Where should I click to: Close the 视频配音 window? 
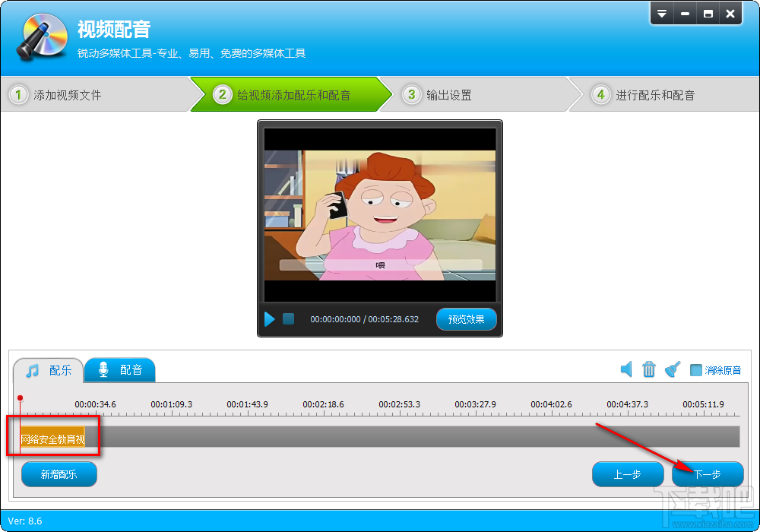[x=730, y=14]
